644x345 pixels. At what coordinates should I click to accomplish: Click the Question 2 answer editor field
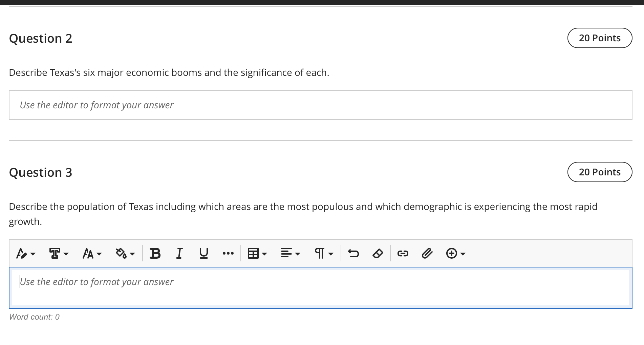click(x=320, y=105)
